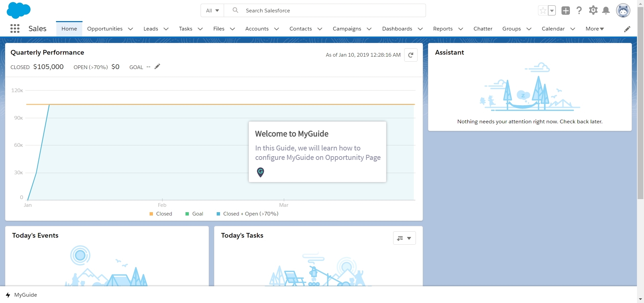
Task: Expand the Campaigns tab chevron
Action: pyautogui.click(x=369, y=29)
